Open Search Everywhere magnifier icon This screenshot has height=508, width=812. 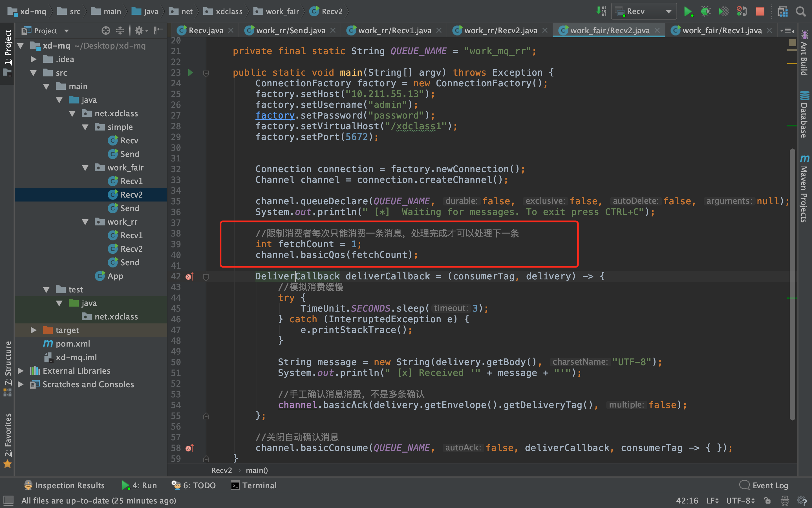tap(801, 11)
